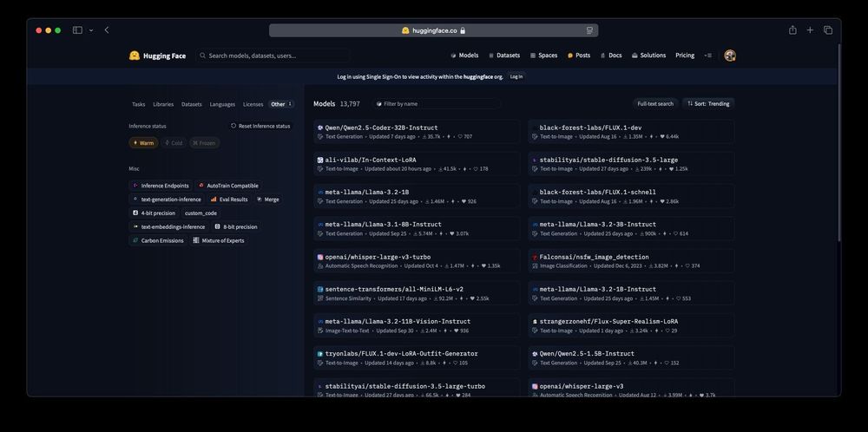Click the Qwen/Qwen2.5-1.5B-Instruct avatar icon

[535, 354]
